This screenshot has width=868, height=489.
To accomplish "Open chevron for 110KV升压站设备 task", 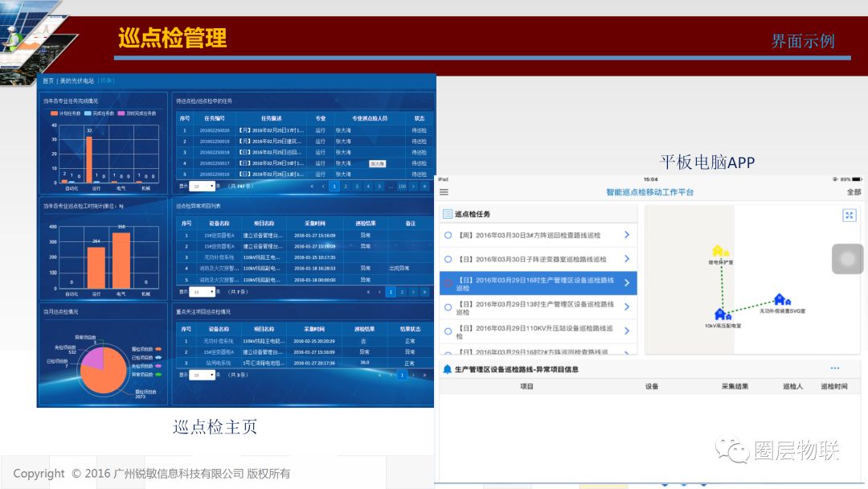I will (x=627, y=331).
